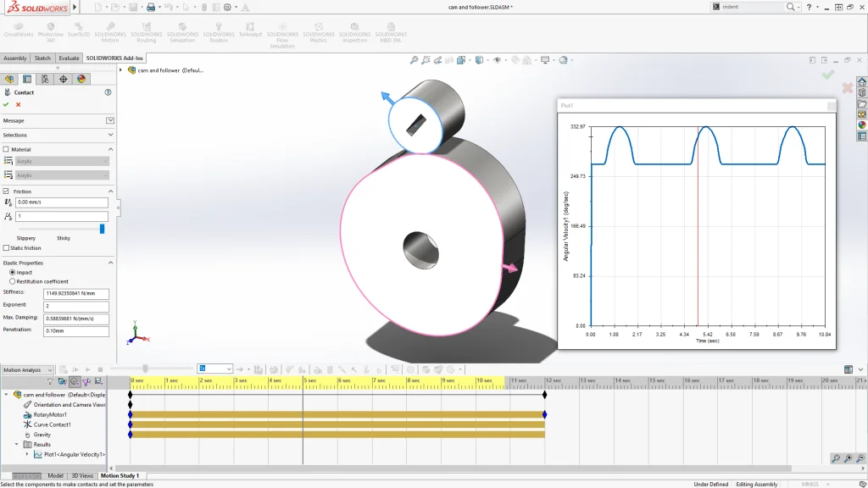868x488 pixels.
Task: Cancel Contact with the red X icon
Action: [18, 104]
